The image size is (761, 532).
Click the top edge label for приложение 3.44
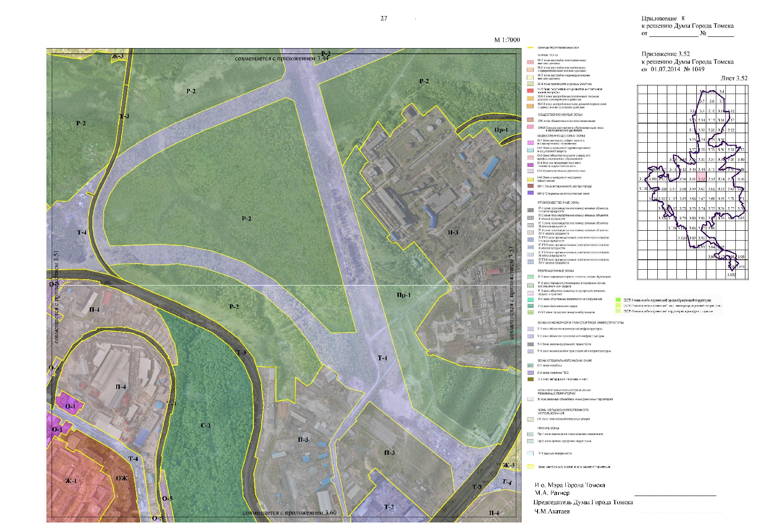click(x=282, y=59)
